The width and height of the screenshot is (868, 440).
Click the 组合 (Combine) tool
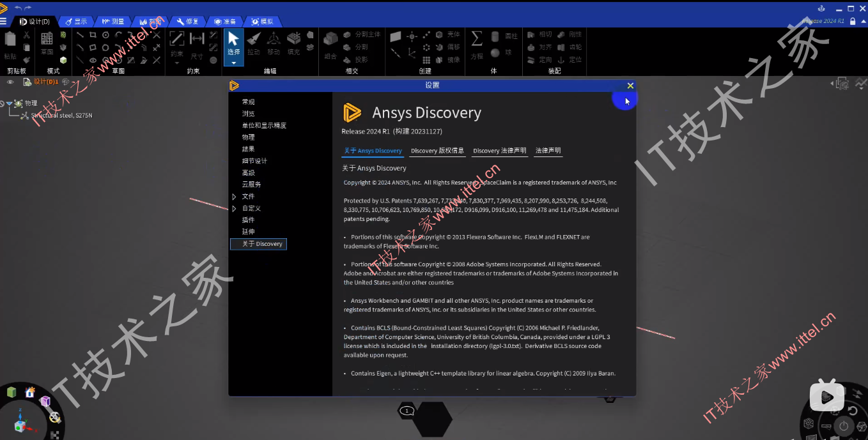coord(330,45)
